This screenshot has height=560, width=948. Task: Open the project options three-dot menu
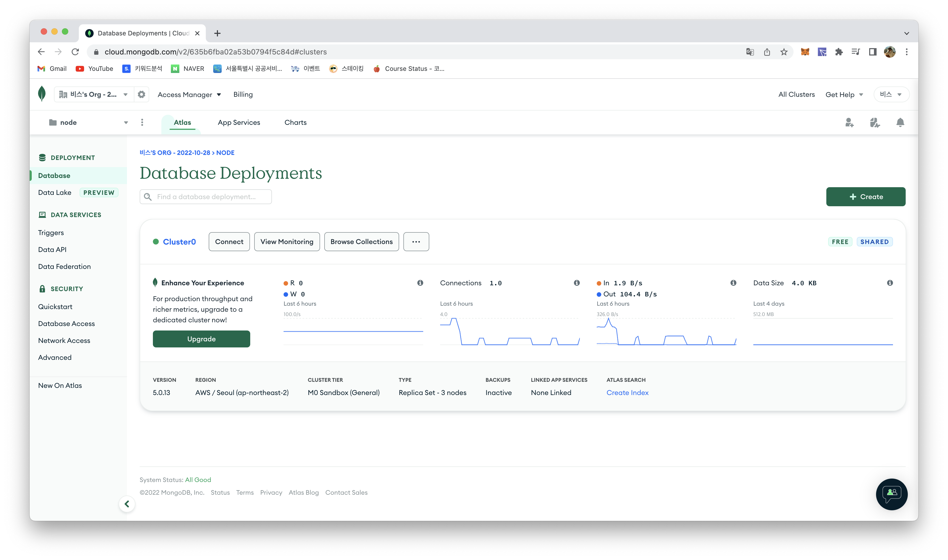pyautogui.click(x=142, y=122)
